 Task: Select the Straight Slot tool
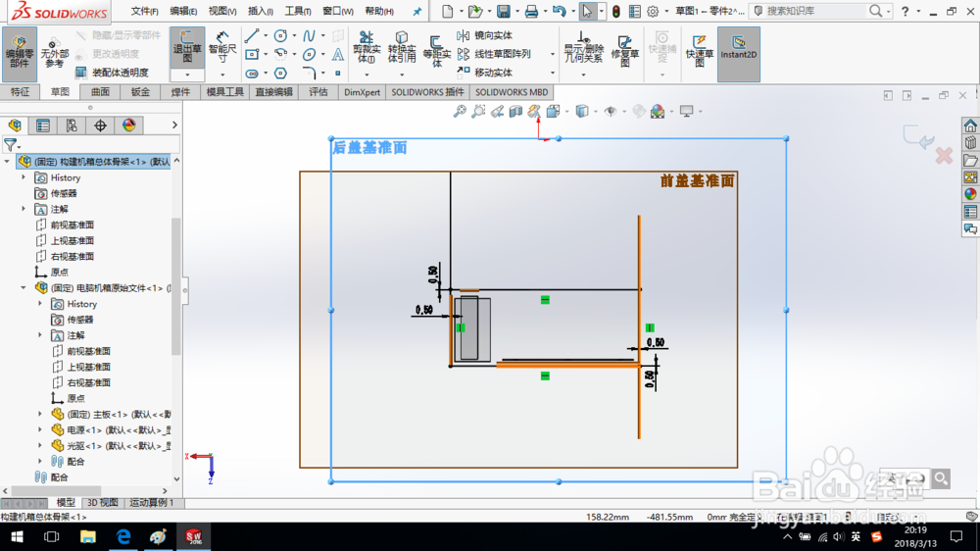pyautogui.click(x=251, y=74)
